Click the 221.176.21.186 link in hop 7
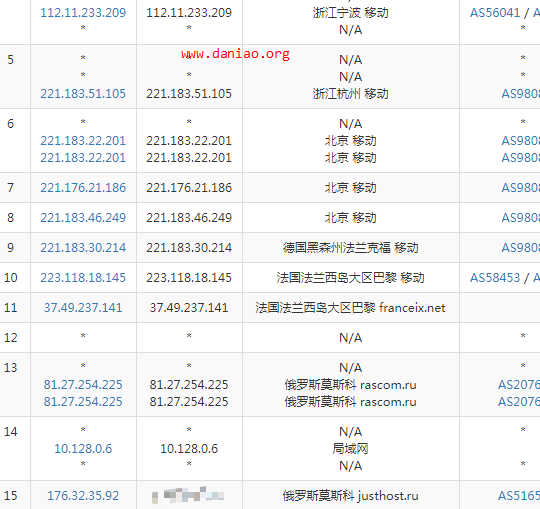 [x=83, y=188]
